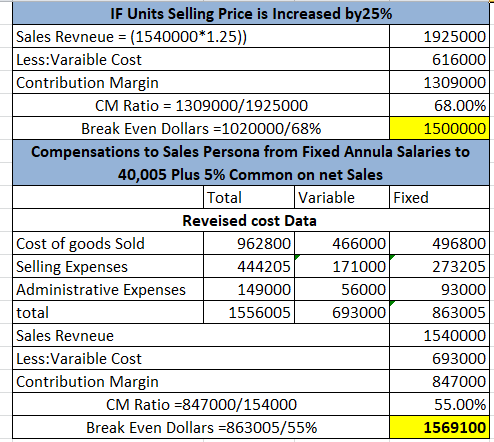
Task: Select the header 'IF Units Selling Price is Increased by25%'
Action: tap(251, 13)
